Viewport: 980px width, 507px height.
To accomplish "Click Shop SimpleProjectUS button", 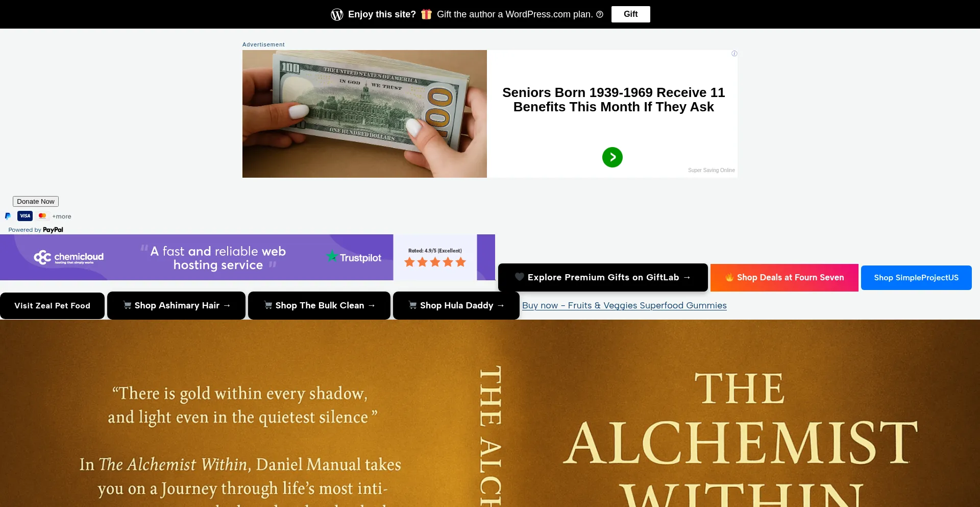I will tap(916, 278).
